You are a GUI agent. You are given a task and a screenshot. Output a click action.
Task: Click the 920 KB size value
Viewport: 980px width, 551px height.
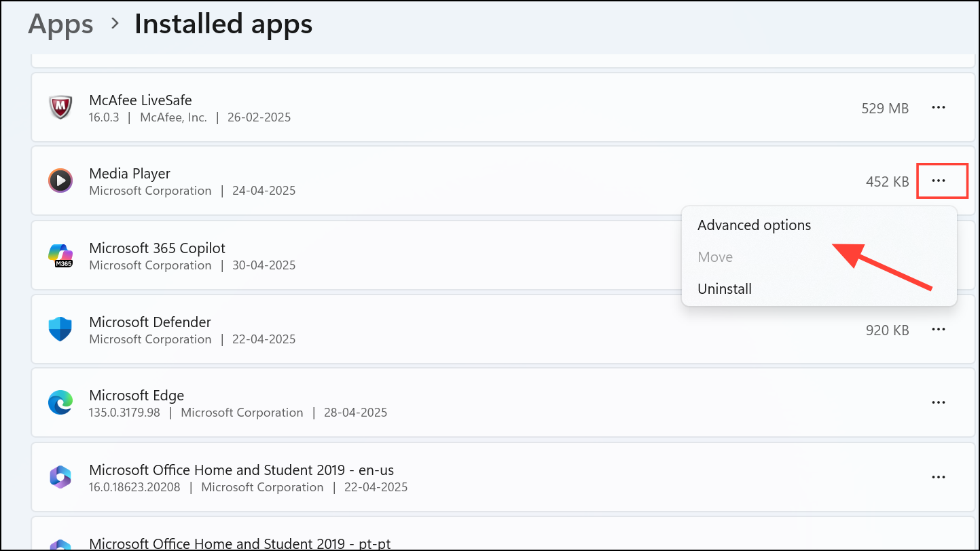coord(887,330)
